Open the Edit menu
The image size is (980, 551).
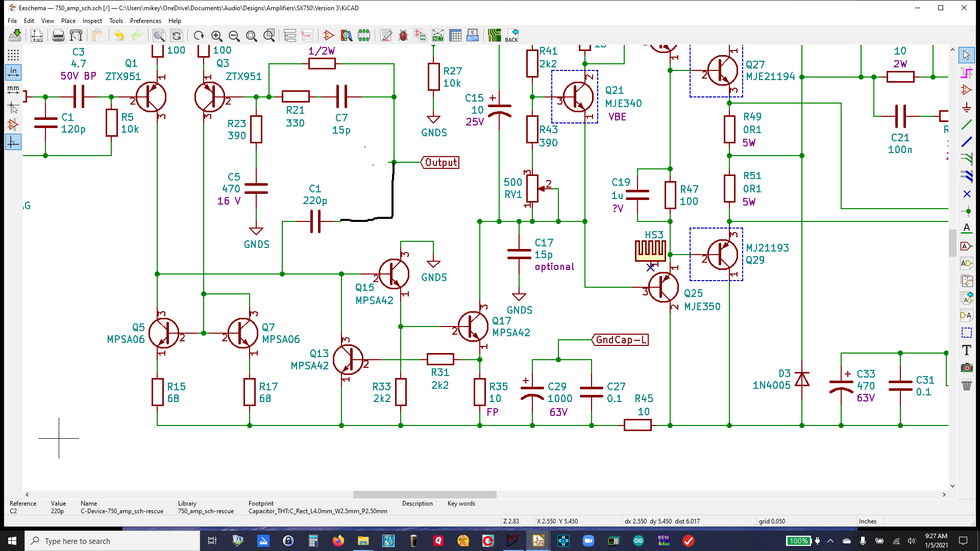click(x=29, y=21)
